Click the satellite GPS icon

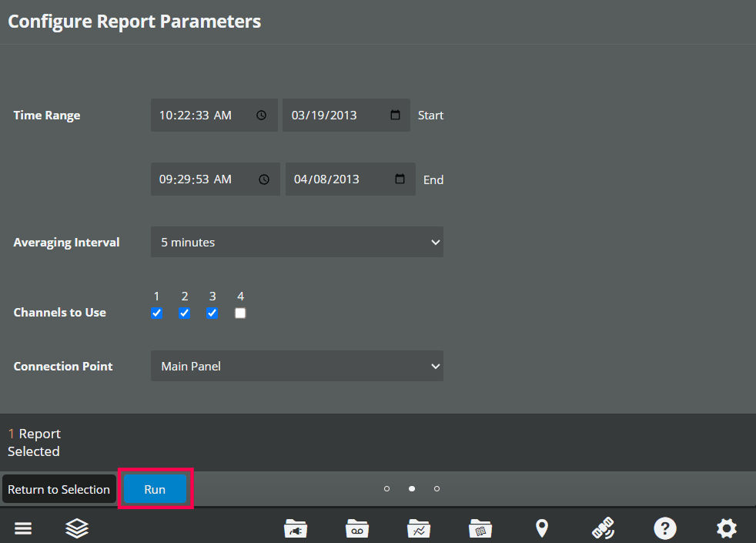tap(603, 528)
